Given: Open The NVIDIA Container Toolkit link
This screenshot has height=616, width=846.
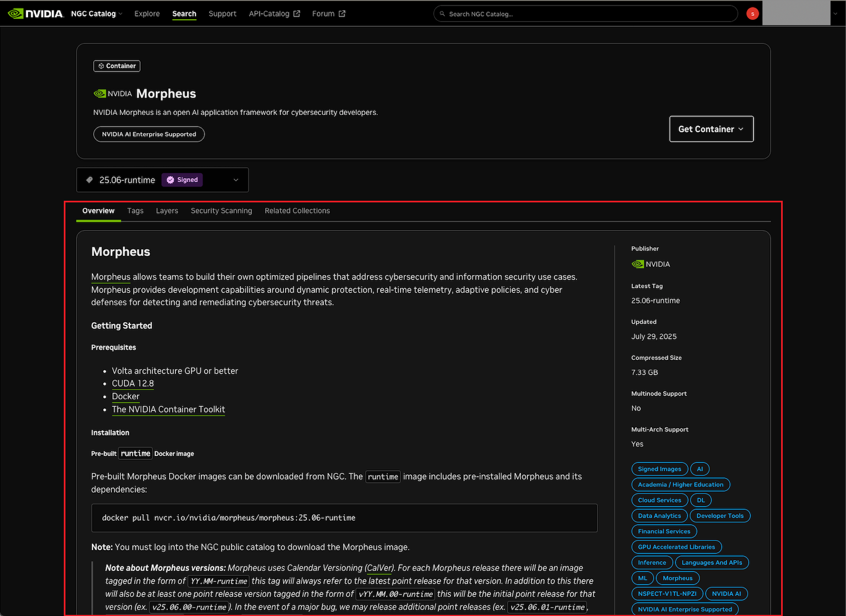Looking at the screenshot, I should pos(168,409).
